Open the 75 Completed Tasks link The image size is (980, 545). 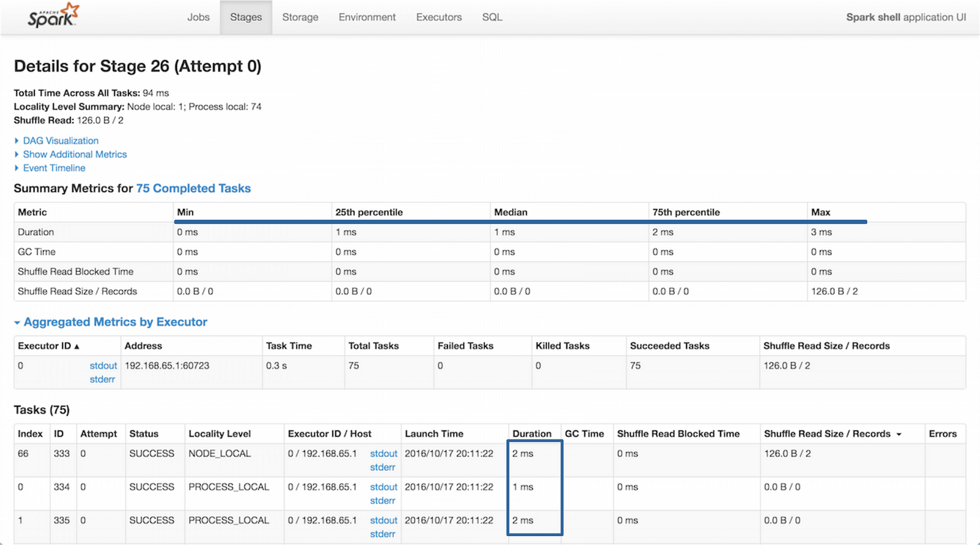(193, 188)
